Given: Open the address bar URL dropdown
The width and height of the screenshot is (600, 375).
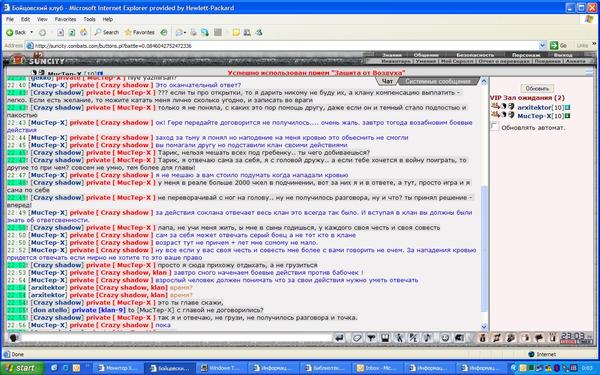Looking at the screenshot, I should [x=542, y=46].
